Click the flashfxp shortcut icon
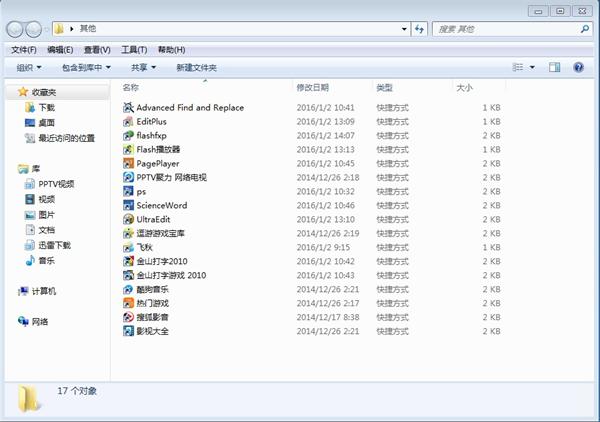This screenshot has height=422, width=600. [x=128, y=135]
